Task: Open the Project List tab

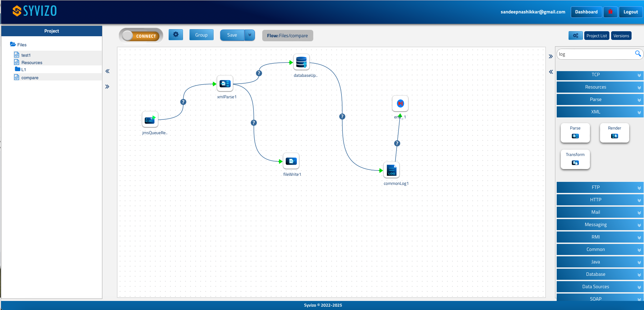Action: (x=596, y=36)
